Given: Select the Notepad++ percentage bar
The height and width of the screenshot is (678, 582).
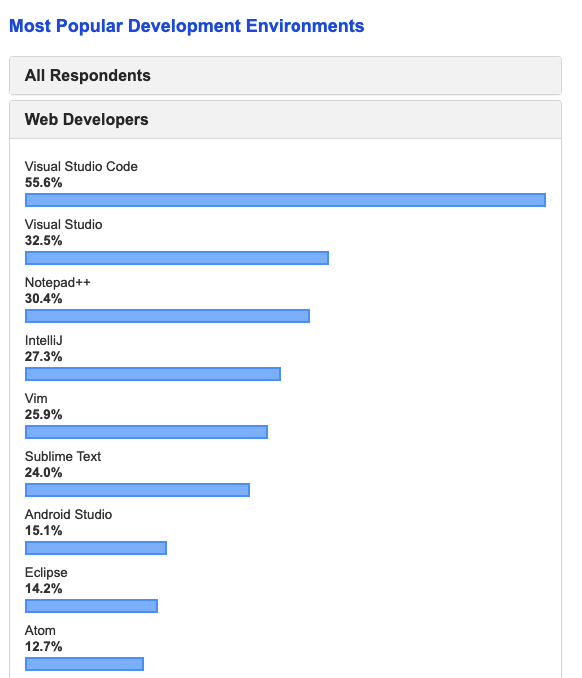Looking at the screenshot, I should tap(167, 316).
